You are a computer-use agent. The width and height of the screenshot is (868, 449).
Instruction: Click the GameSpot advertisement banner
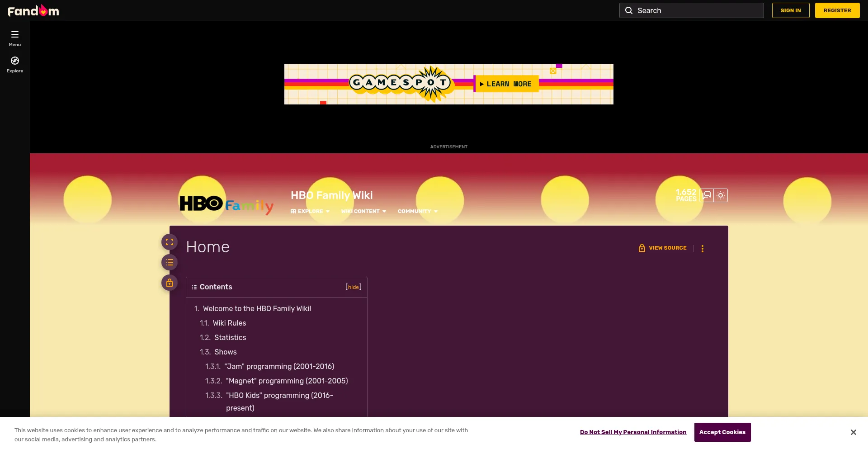coord(449,84)
